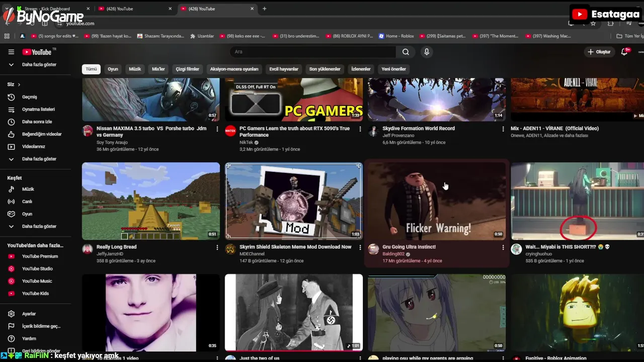This screenshot has height=362, width=644.
Task: Expand Daha fazla göster under Keşfet
Action: (x=38, y=226)
